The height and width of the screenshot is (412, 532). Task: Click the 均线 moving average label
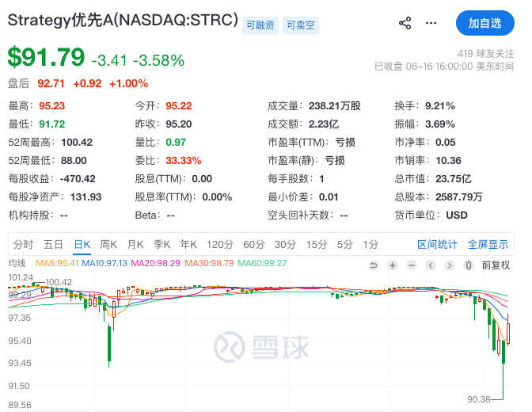pyautogui.click(x=17, y=263)
